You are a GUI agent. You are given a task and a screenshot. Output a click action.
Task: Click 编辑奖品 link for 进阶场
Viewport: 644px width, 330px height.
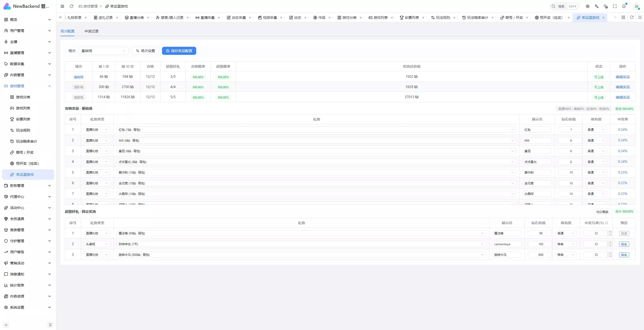(x=623, y=87)
